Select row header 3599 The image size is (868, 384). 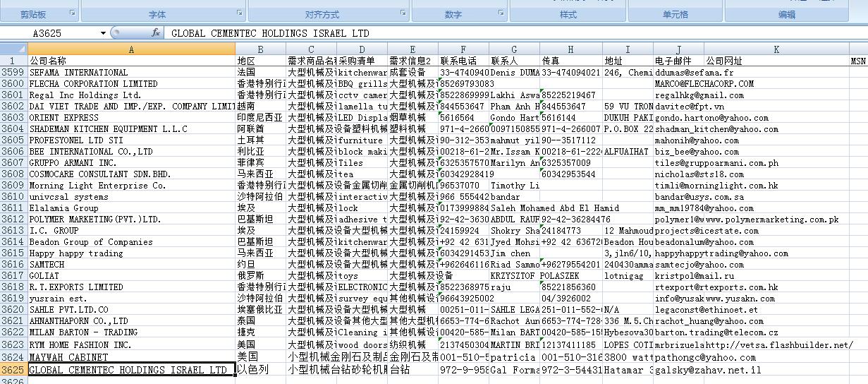[x=13, y=72]
